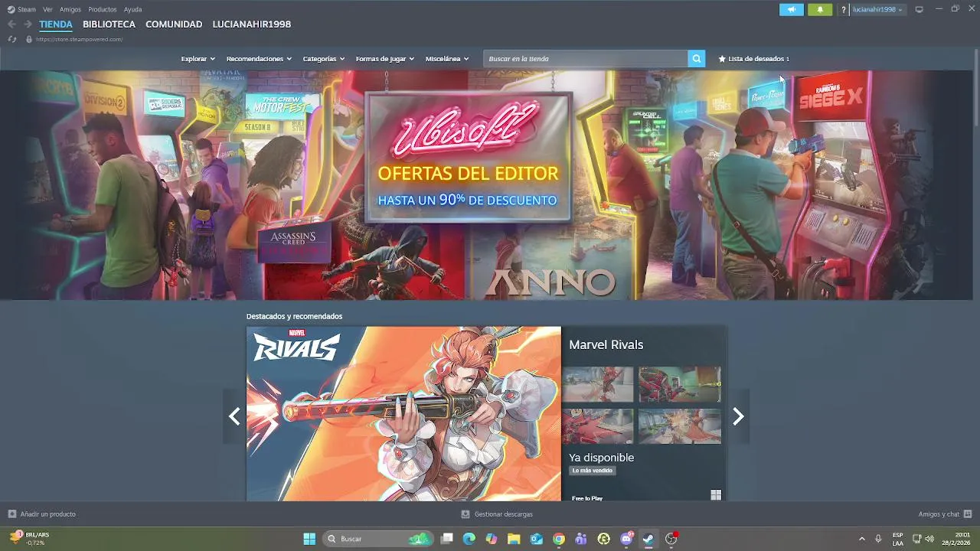
Task: Show next featured game with right arrow
Action: 738,416
